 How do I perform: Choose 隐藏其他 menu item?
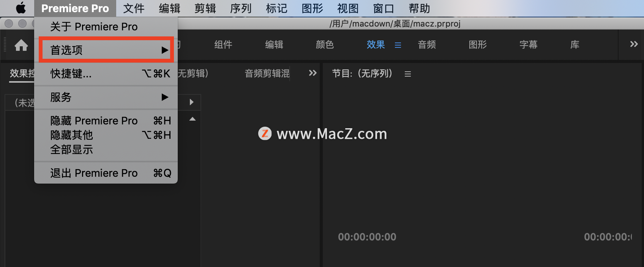106,135
